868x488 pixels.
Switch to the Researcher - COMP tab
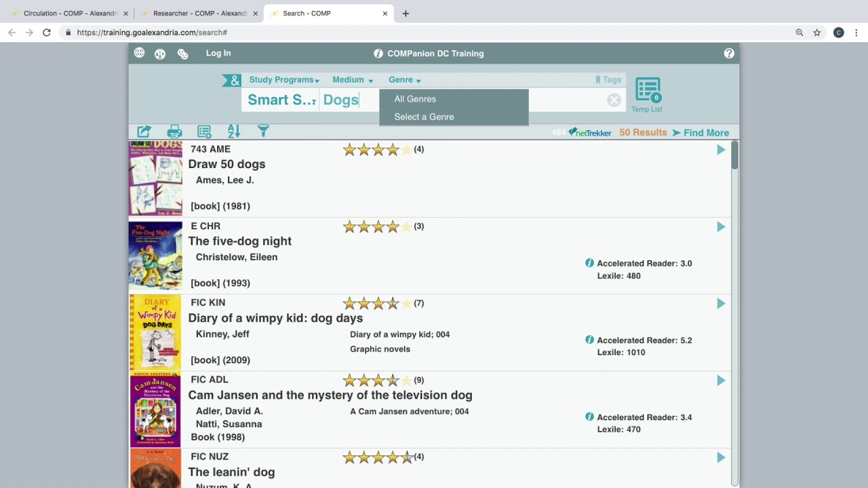pos(199,14)
